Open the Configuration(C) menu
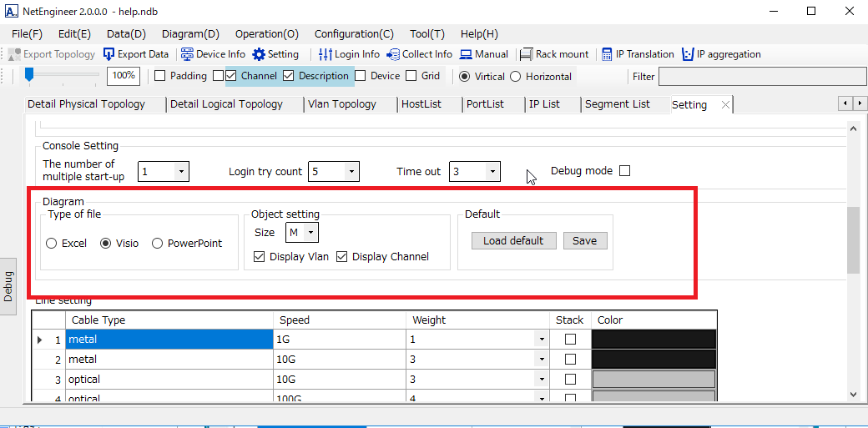 [x=354, y=34]
